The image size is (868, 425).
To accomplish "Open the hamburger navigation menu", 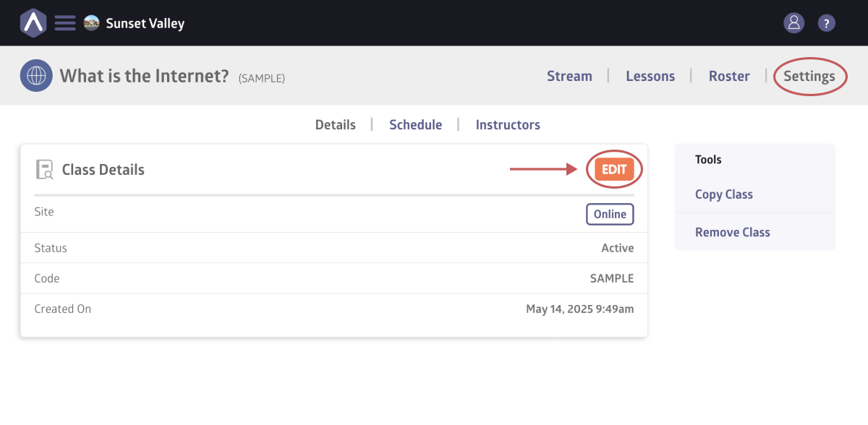I will pos(65,23).
